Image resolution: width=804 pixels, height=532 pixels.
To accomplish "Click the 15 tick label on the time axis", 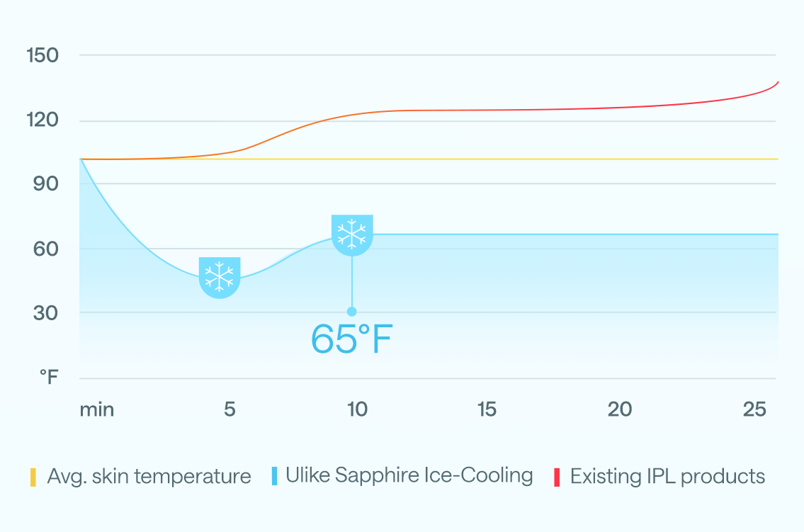I will (487, 409).
